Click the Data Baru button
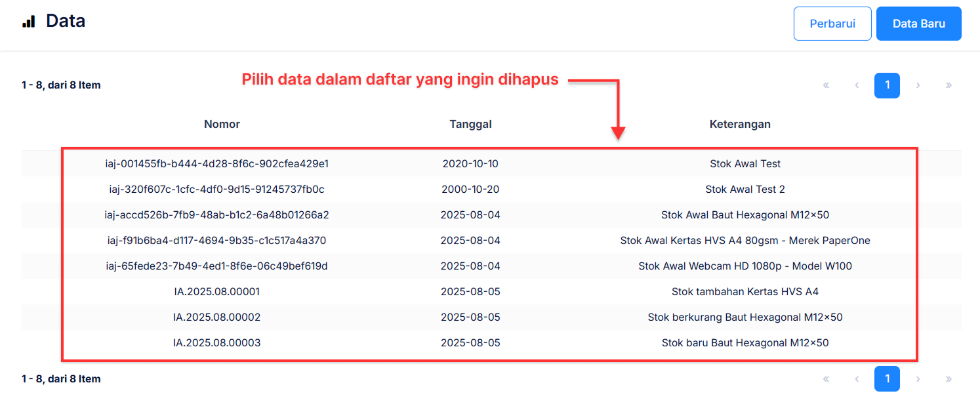The height and width of the screenshot is (406, 980). pyautogui.click(x=918, y=24)
